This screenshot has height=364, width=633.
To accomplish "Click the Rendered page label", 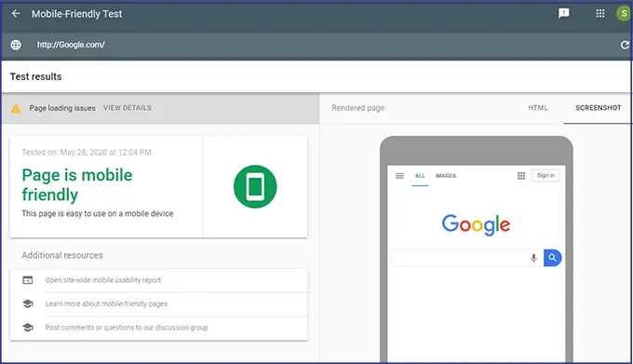I will (358, 108).
